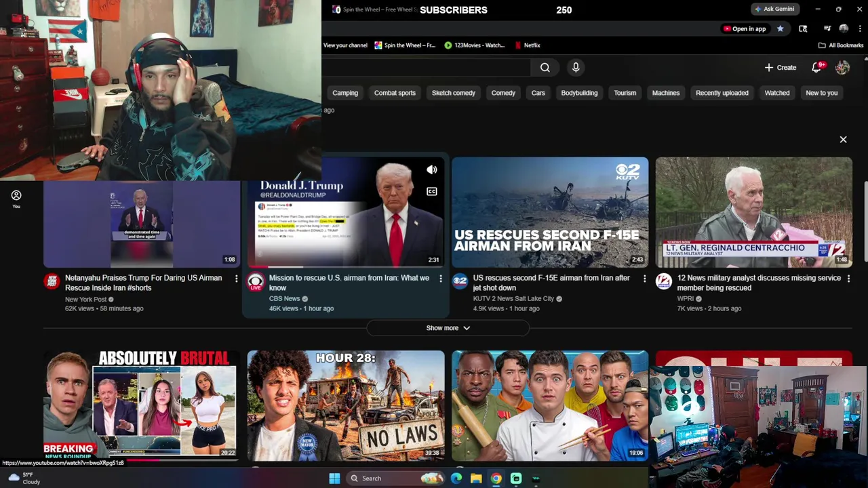Select the Recently uploaded chip
This screenshot has height=488, width=868.
(722, 93)
